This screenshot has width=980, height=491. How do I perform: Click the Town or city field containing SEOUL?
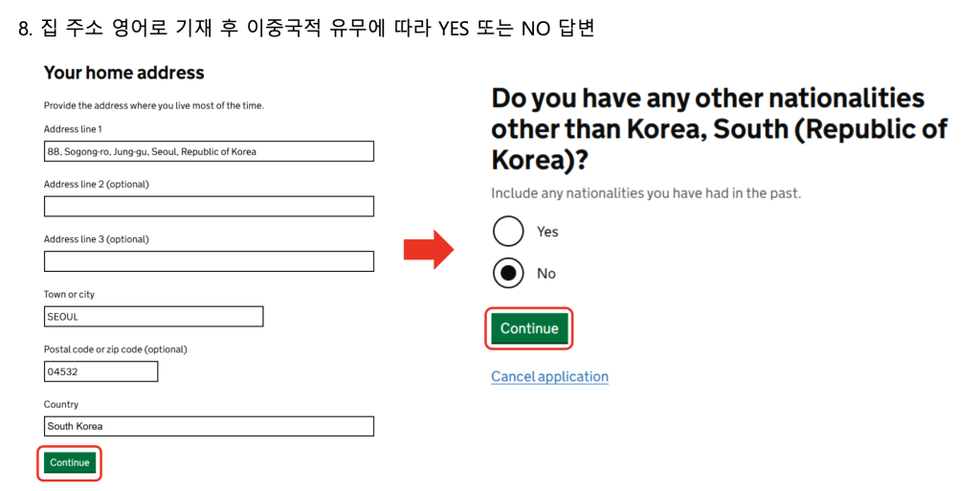coord(153,317)
